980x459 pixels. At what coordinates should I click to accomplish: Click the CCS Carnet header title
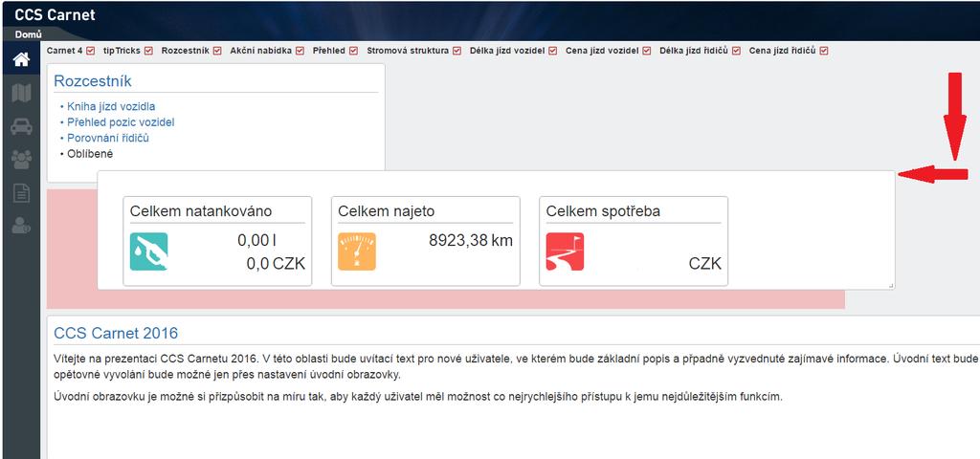pos(55,15)
